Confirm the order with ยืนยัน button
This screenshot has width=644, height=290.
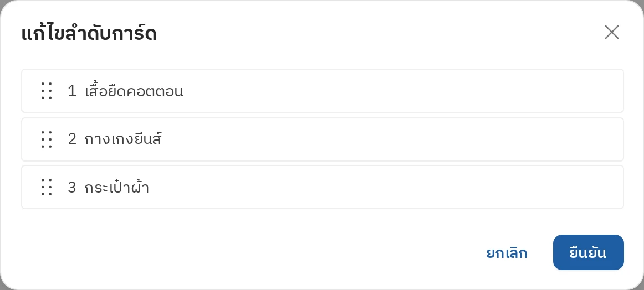tap(588, 252)
